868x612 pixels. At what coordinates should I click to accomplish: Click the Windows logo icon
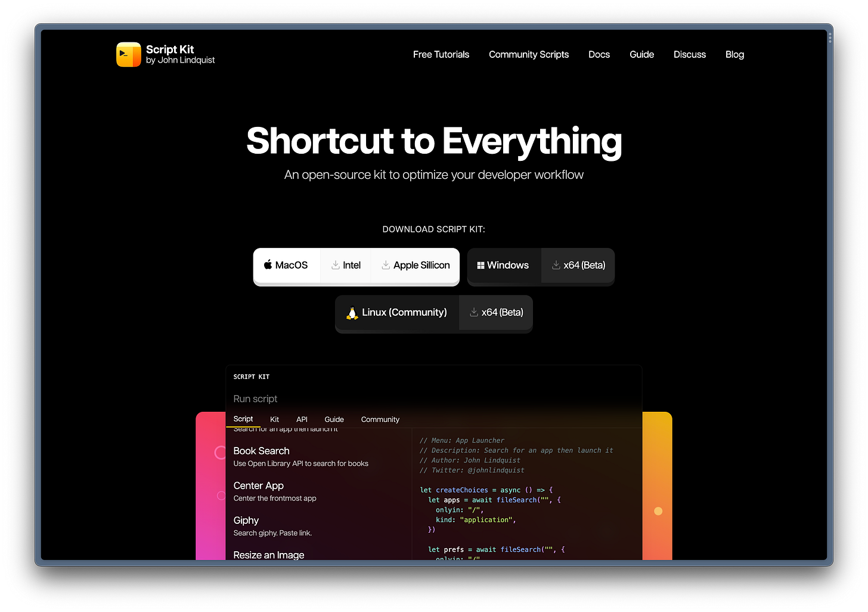coord(480,265)
